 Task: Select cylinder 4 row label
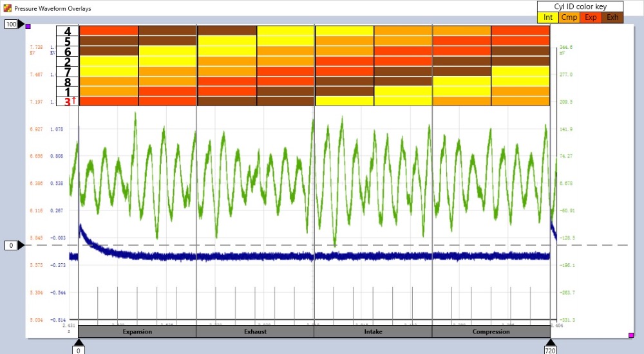tap(68, 31)
